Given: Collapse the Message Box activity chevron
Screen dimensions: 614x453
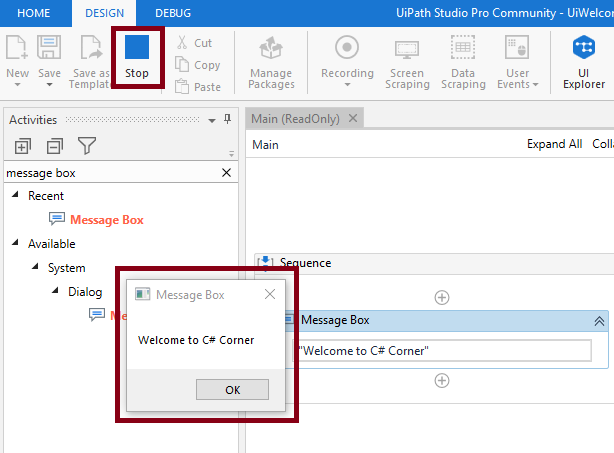Looking at the screenshot, I should [x=599, y=321].
